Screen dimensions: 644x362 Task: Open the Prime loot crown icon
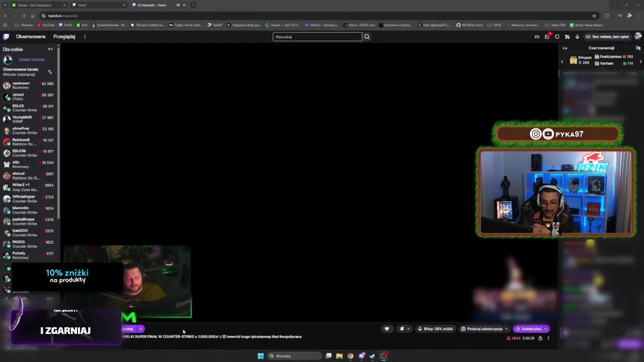[x=537, y=37]
